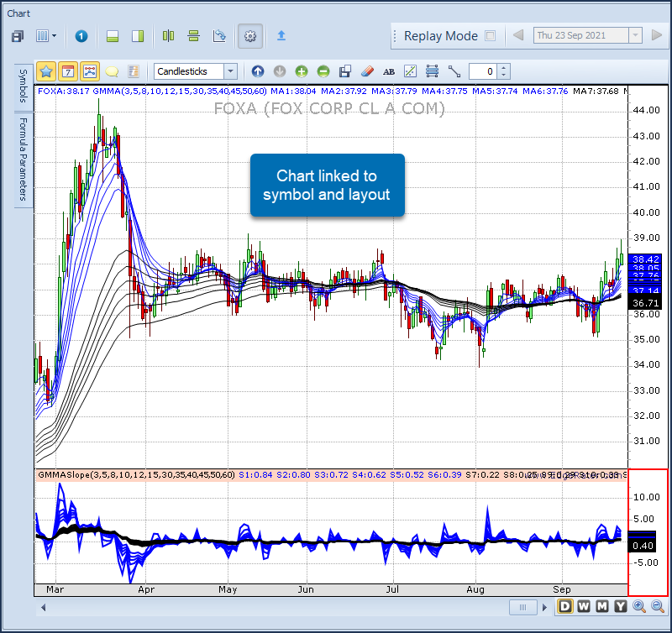
Task: Click the numeric field showing 0
Action: pos(483,71)
